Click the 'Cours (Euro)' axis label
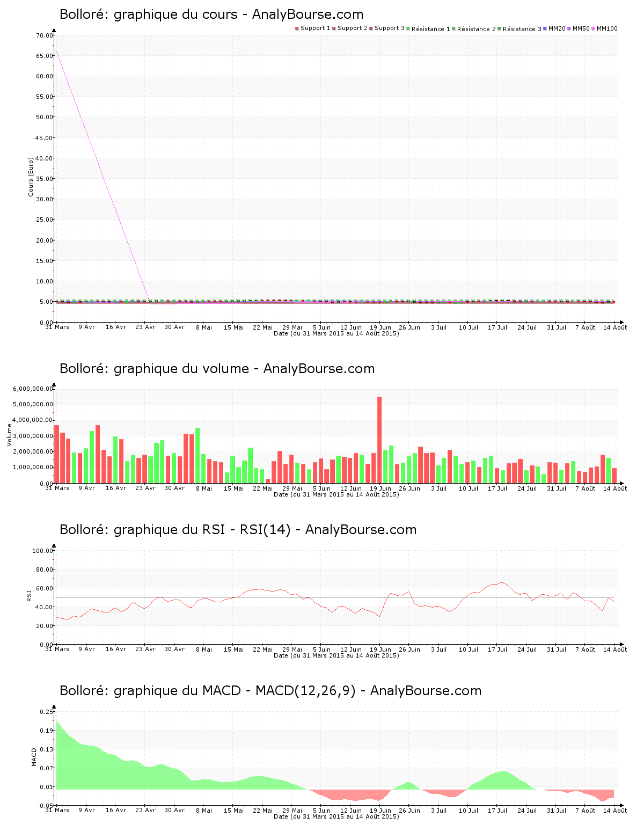644x832 pixels. (x=31, y=177)
